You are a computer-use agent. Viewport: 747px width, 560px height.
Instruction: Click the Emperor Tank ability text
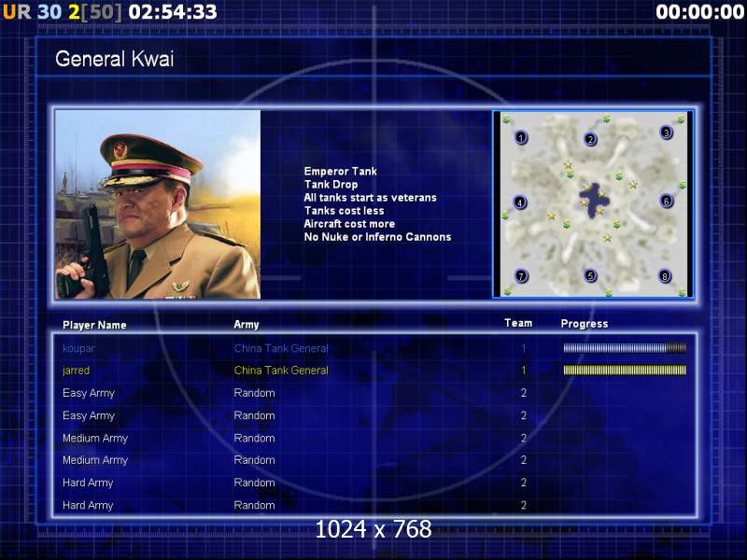coord(341,172)
